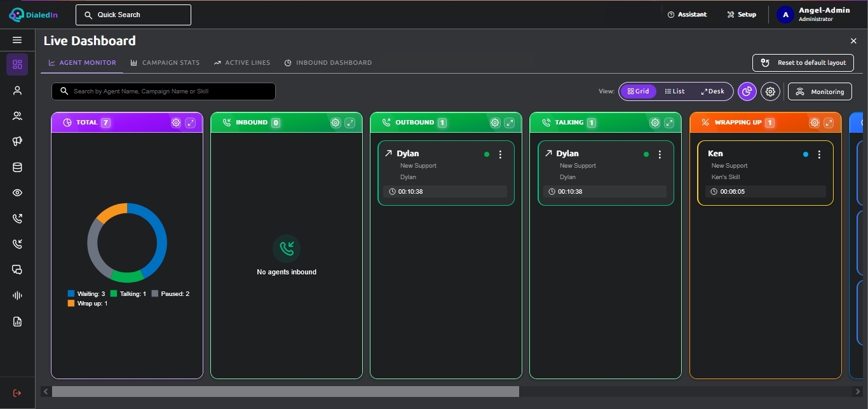
Task: Expand the TALKING panel to fullscreen
Action: (x=669, y=123)
